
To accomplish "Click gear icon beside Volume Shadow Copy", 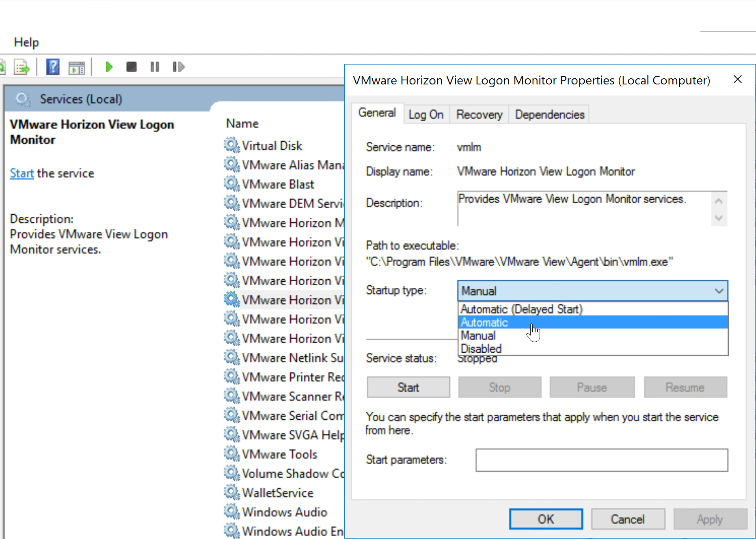I will 232,473.
